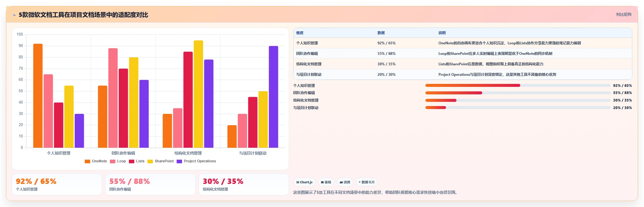
Task: Select the 数据 column header
Action: pyautogui.click(x=381, y=33)
